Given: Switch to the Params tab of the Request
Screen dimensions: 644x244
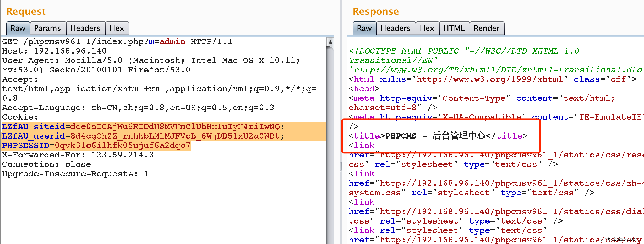Looking at the screenshot, I should click(x=48, y=28).
